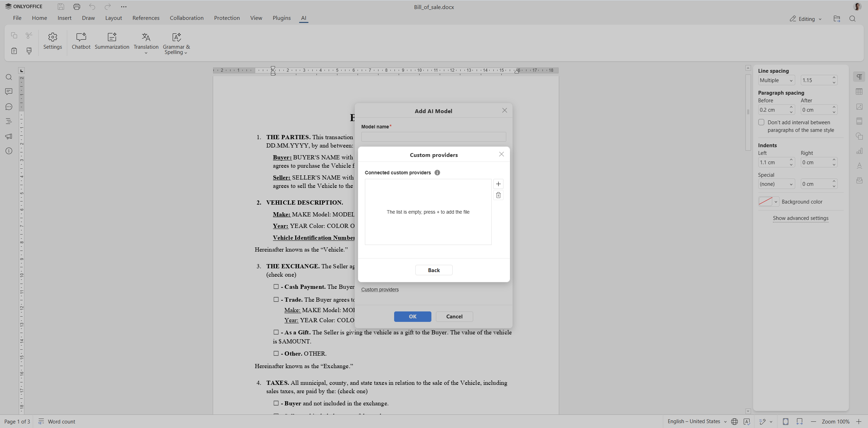Expand the document language dropdown
The image size is (868, 428).
click(725, 421)
